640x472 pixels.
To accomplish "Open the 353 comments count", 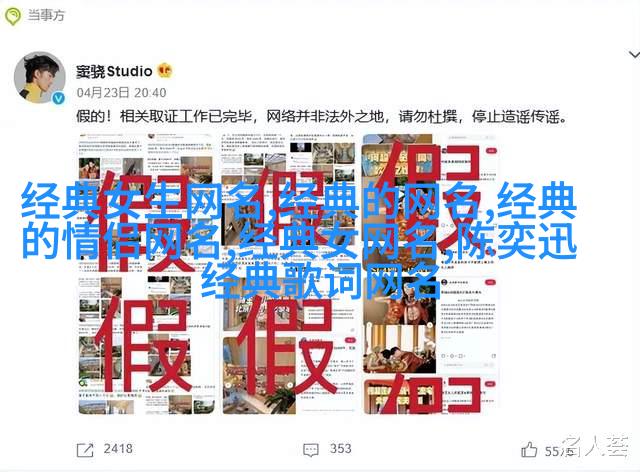I will [340, 449].
